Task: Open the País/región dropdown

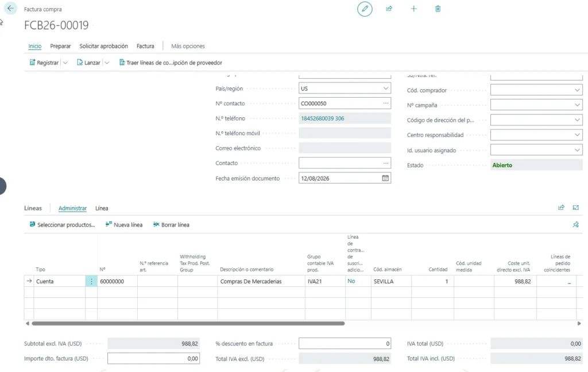Action: 385,89
